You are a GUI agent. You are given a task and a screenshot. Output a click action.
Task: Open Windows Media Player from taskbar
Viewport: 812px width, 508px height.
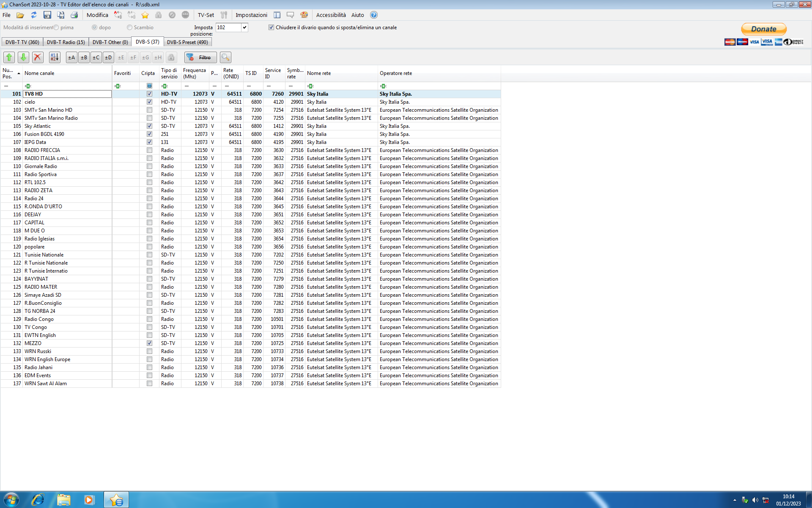pos(89,500)
